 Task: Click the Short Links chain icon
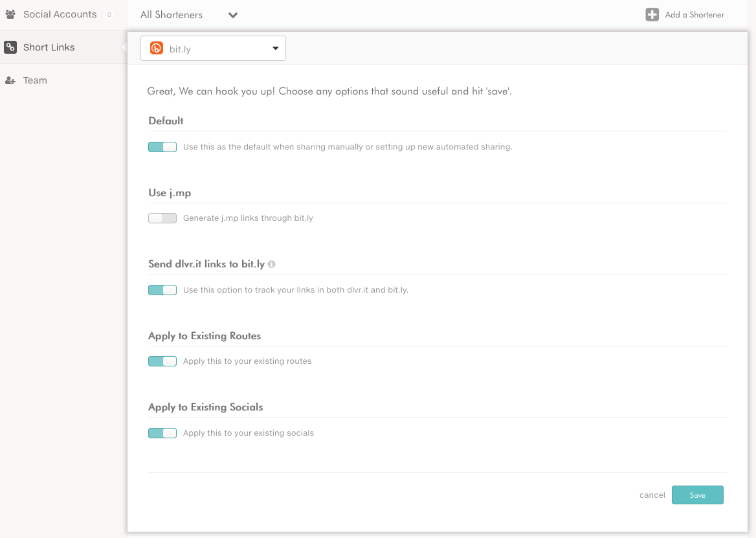[10, 47]
